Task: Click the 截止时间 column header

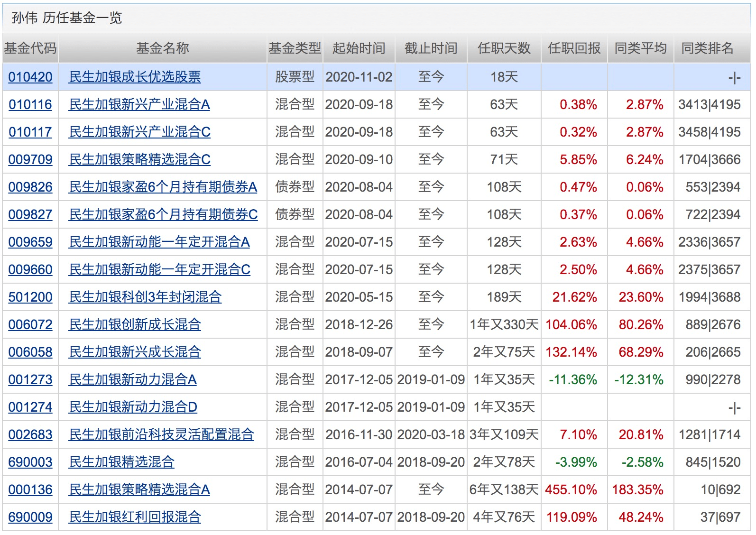Action: pos(431,48)
